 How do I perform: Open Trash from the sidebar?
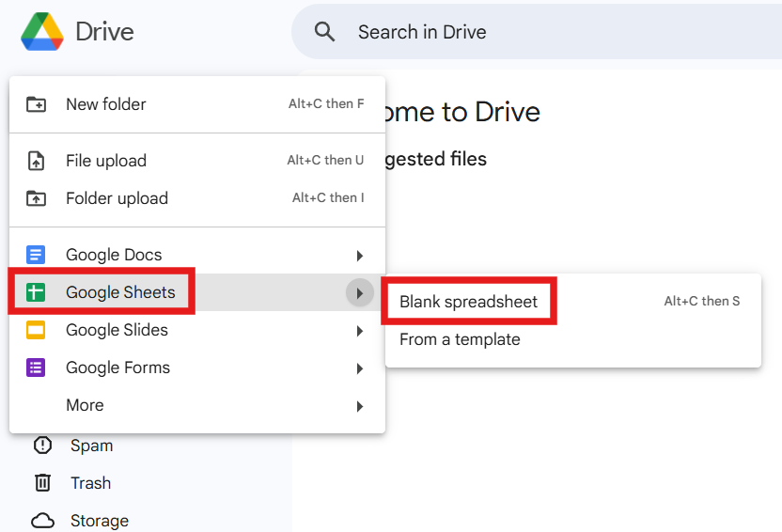tap(90, 483)
